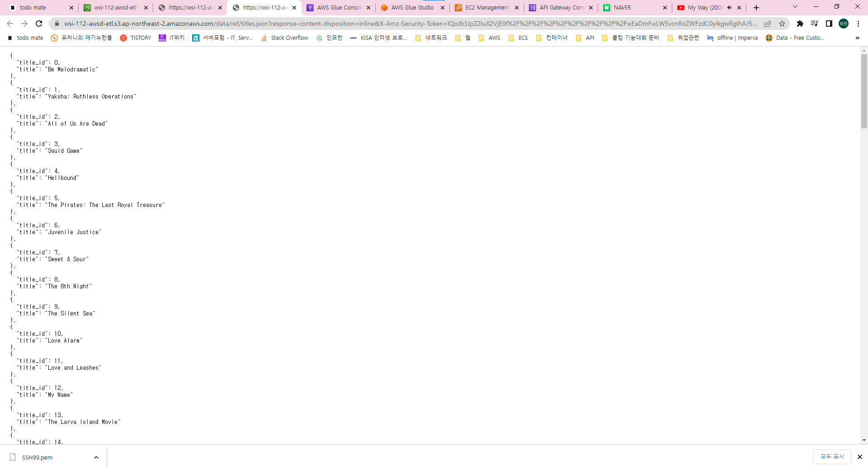Open the KISA 인터넷 보호 bookmark
Viewport: 868px width, 470px height.
coord(379,38)
